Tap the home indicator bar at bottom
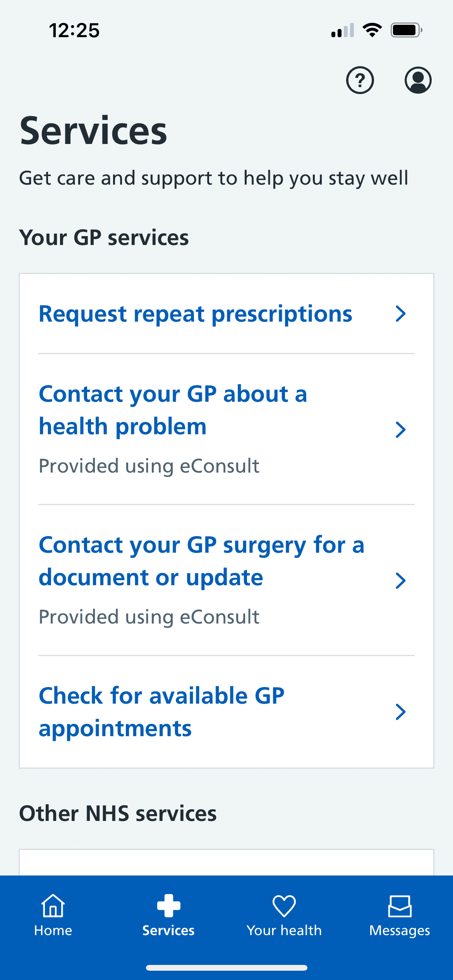 [x=226, y=968]
